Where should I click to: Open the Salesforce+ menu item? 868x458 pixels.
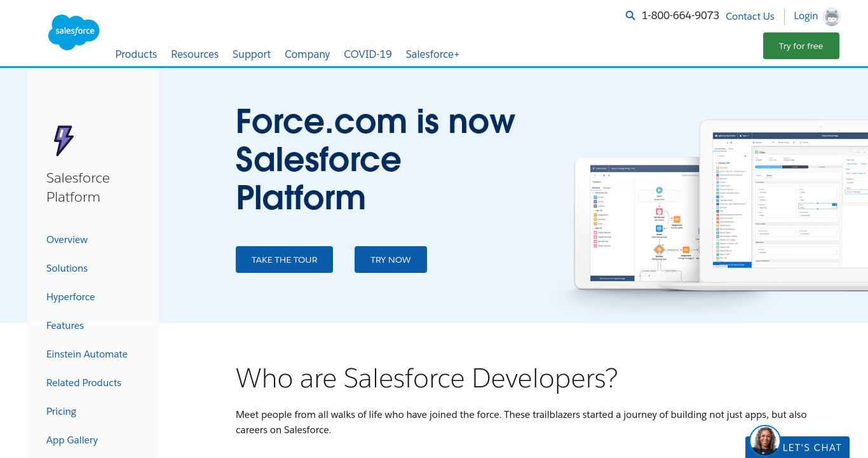pyautogui.click(x=433, y=54)
